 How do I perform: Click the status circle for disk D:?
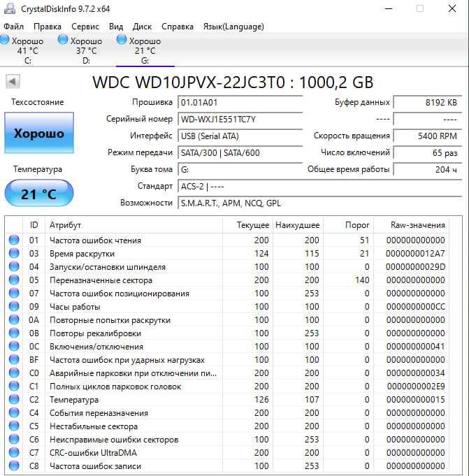[63, 39]
